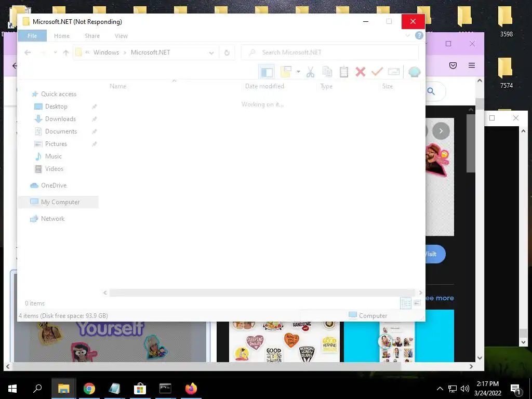Select the Microsoft.NET breadcrumb segment
This screenshot has height=399, width=532.
(x=150, y=52)
